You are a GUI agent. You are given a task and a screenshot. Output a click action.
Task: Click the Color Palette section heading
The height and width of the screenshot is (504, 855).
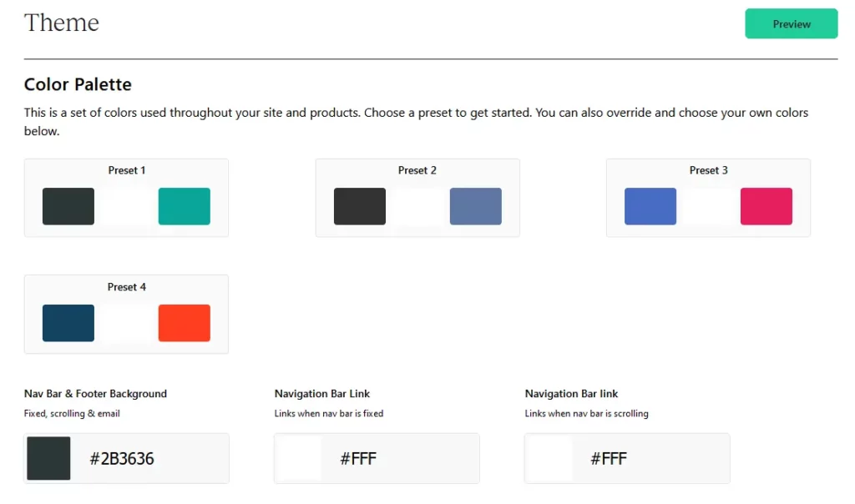78,84
